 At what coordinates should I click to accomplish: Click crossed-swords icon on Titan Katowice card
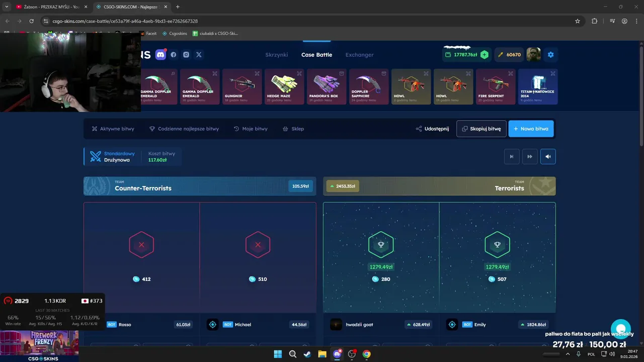tap(553, 73)
